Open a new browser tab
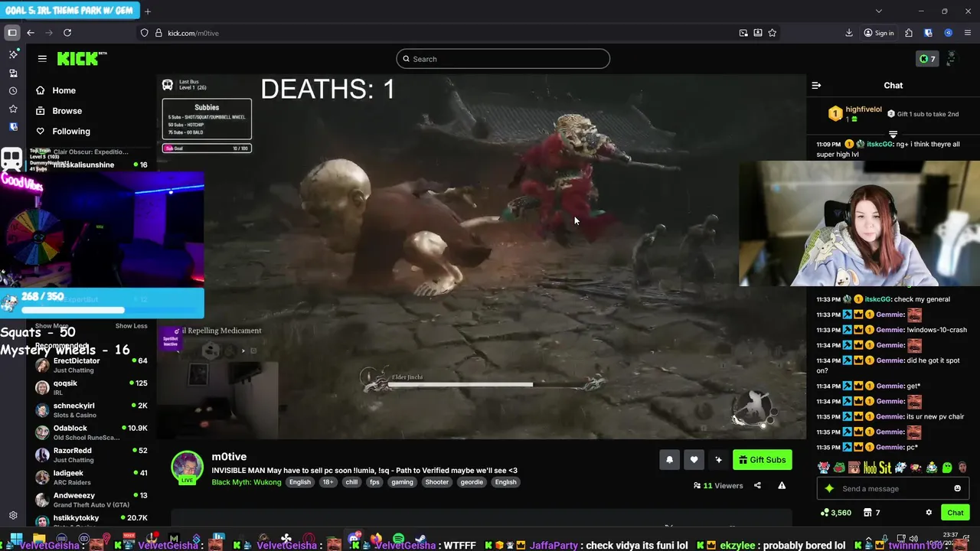Viewport: 980px width, 551px height. (x=148, y=11)
